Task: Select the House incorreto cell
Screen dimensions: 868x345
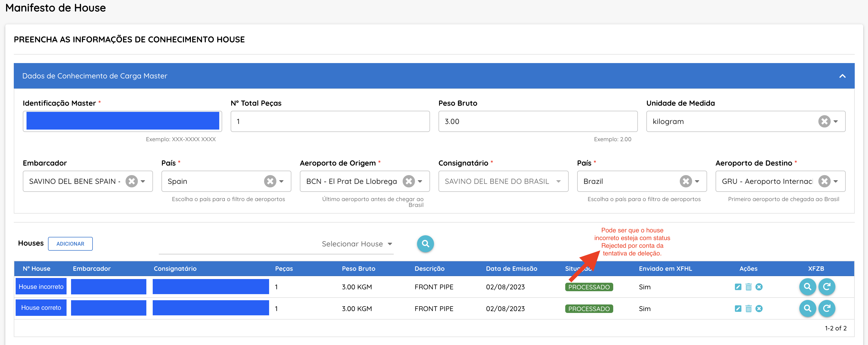Action: click(41, 286)
